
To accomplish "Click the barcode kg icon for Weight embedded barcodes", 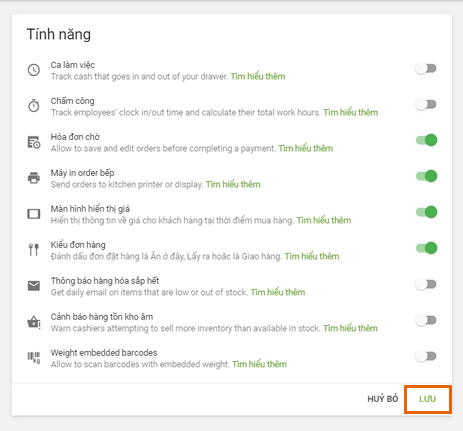I will pyautogui.click(x=34, y=357).
